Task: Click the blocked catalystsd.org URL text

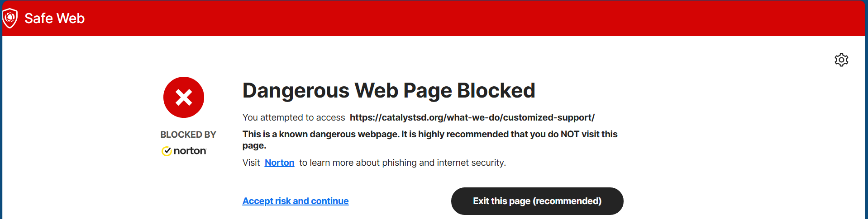Action: (472, 117)
